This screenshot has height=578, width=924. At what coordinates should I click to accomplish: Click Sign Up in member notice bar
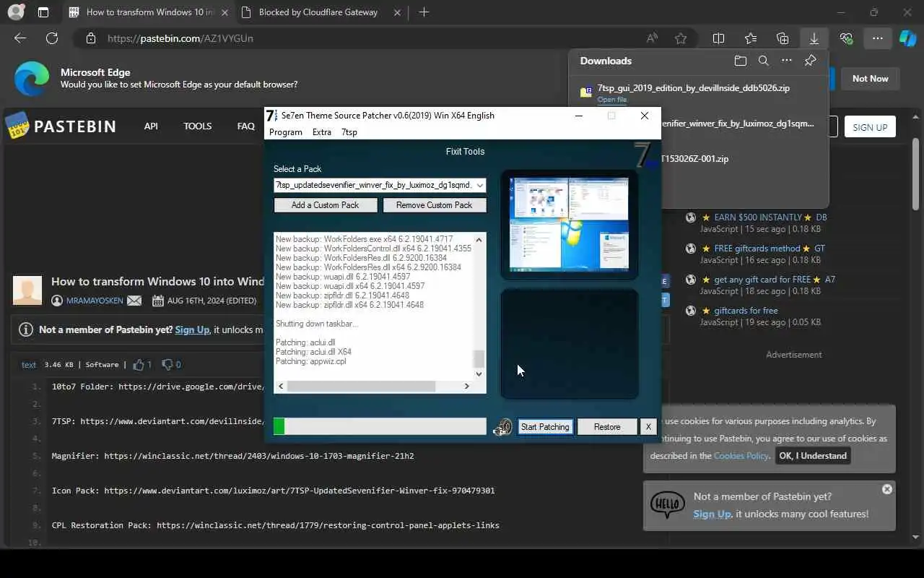192,329
